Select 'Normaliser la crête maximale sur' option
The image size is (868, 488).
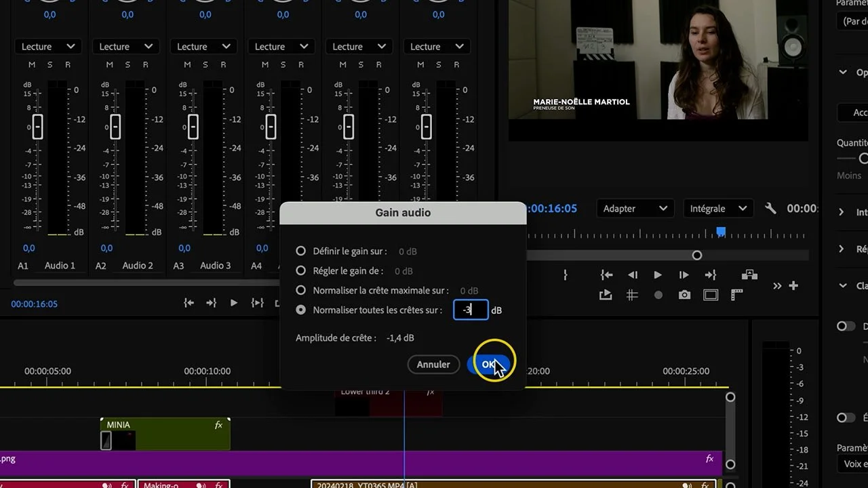point(301,290)
